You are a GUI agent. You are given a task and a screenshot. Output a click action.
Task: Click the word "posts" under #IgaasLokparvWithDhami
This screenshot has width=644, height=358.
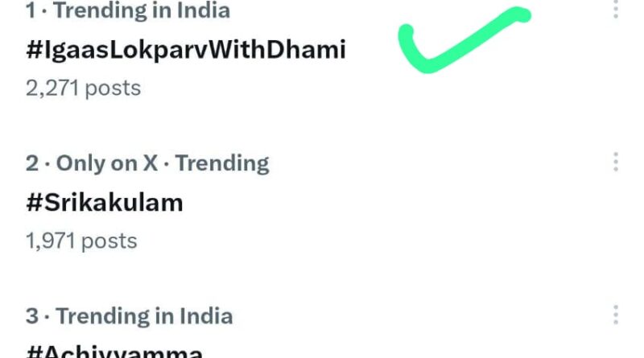click(115, 88)
